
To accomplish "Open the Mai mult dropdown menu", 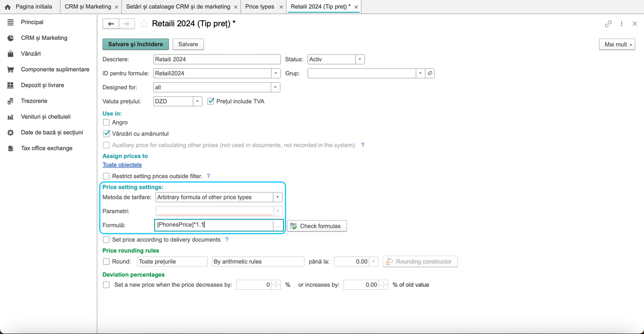I will pos(617,44).
